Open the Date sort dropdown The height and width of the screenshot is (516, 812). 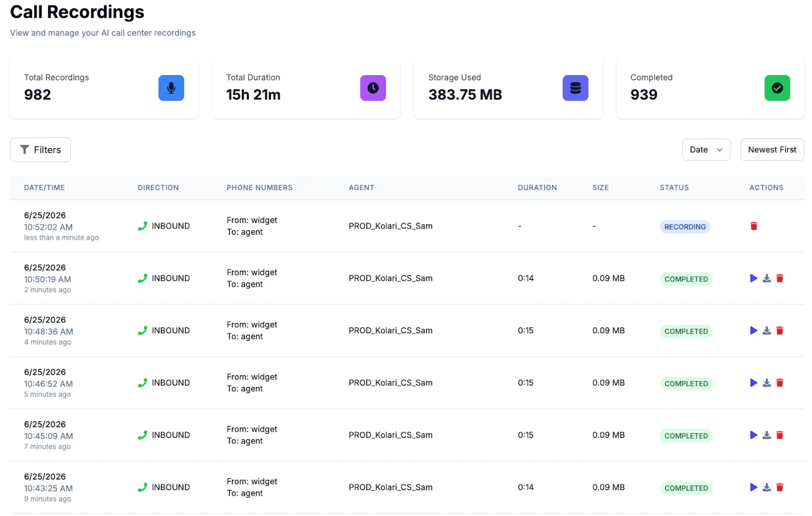click(706, 150)
